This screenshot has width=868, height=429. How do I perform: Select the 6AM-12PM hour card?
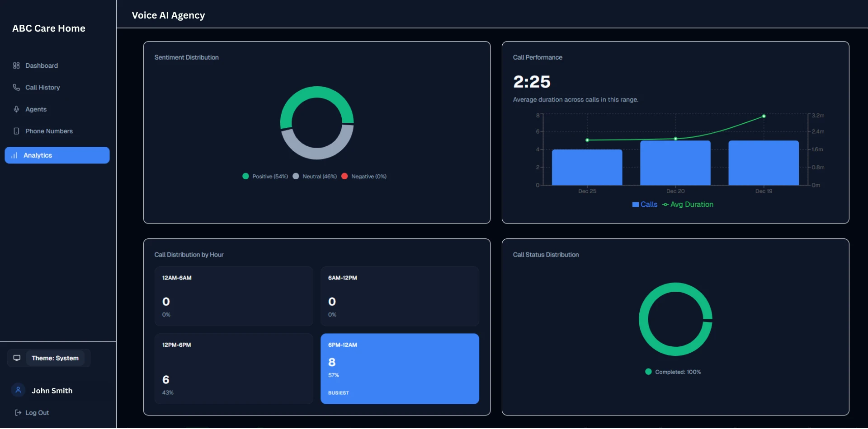click(400, 297)
